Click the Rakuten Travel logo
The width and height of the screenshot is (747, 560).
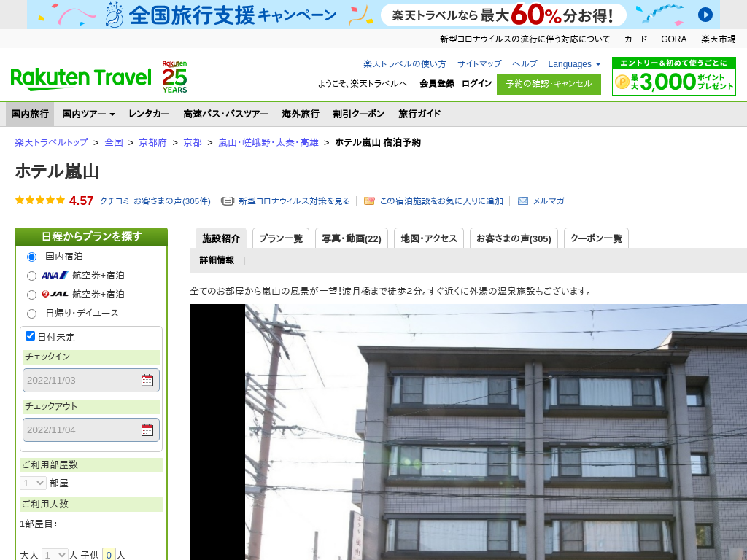click(81, 79)
